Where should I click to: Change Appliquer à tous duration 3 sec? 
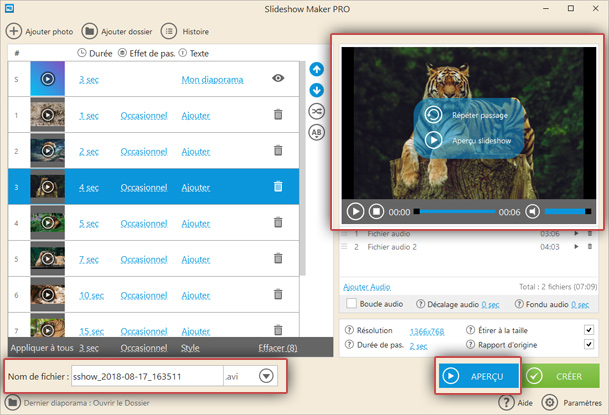tap(89, 348)
